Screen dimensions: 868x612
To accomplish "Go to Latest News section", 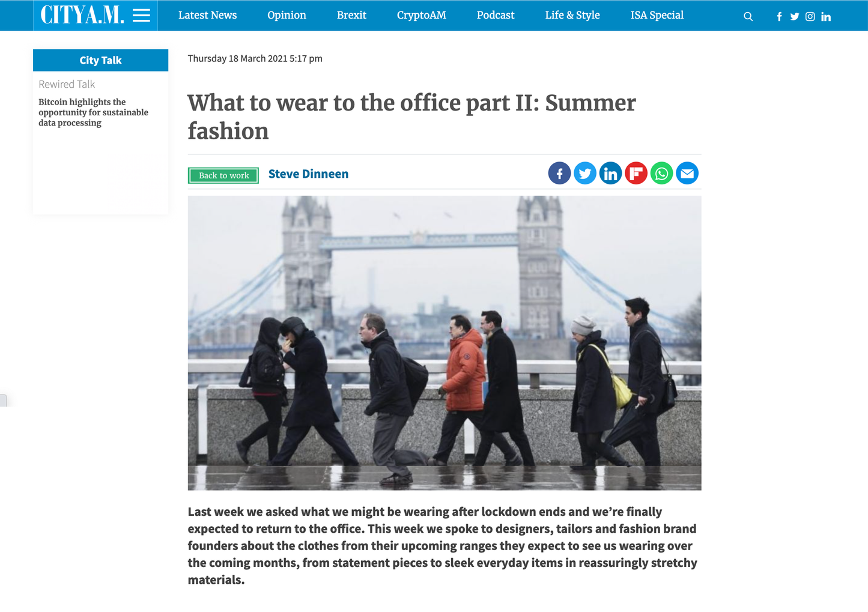I will coord(207,15).
